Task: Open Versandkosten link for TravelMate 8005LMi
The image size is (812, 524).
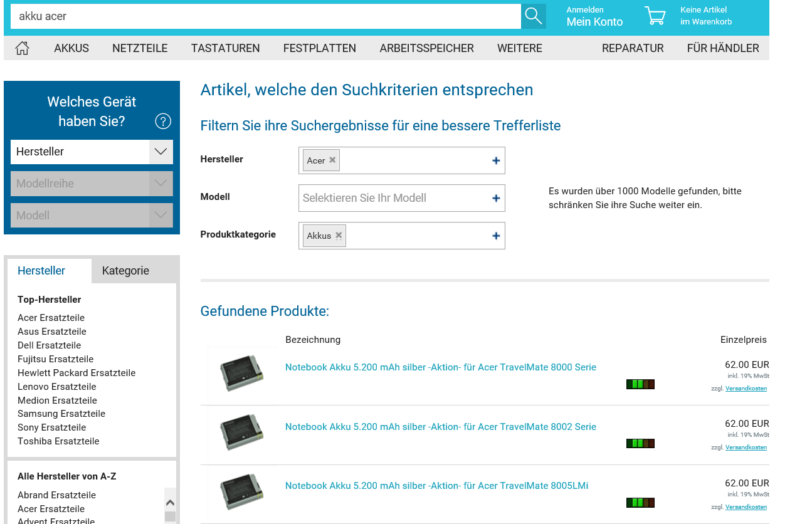Action: [746, 507]
